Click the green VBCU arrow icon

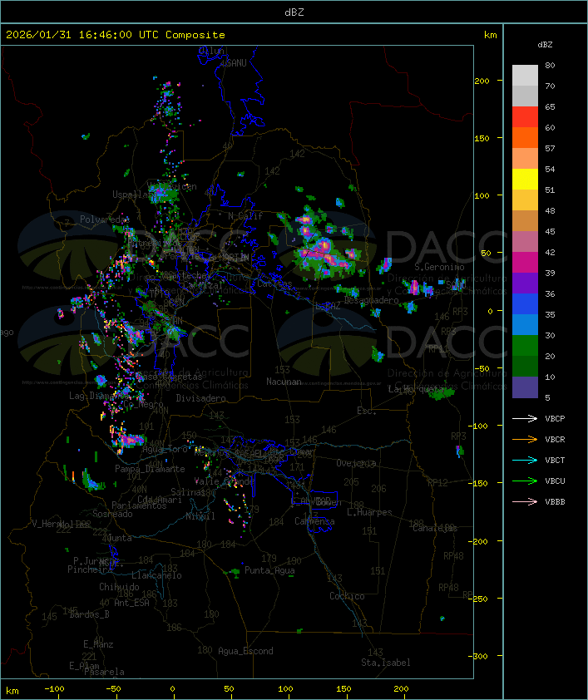[525, 481]
